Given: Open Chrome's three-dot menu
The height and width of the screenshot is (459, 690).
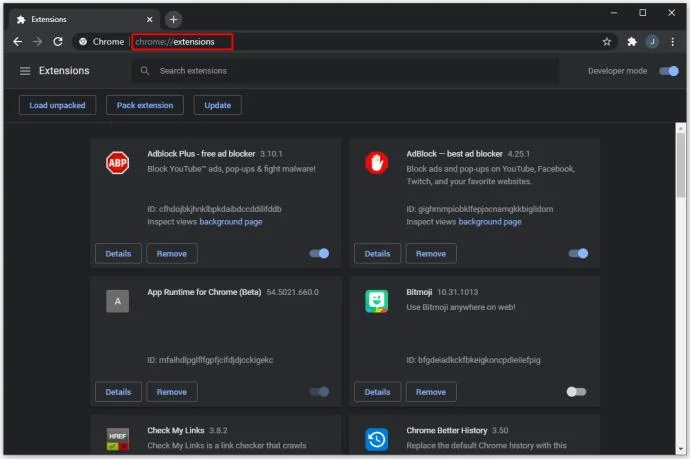Looking at the screenshot, I should [672, 41].
